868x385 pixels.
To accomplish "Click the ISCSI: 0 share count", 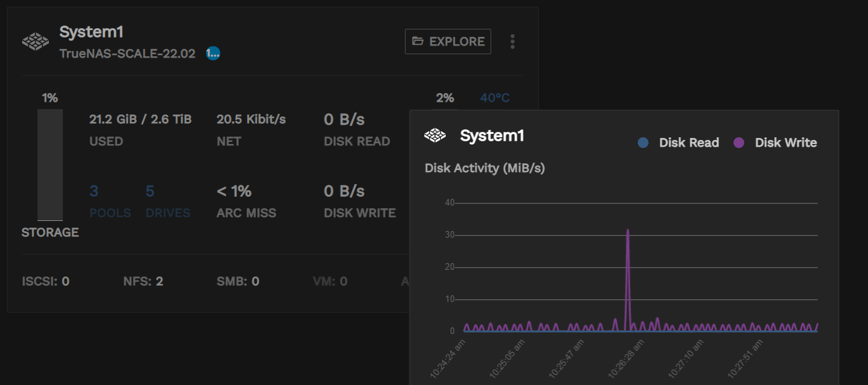I will tap(46, 281).
